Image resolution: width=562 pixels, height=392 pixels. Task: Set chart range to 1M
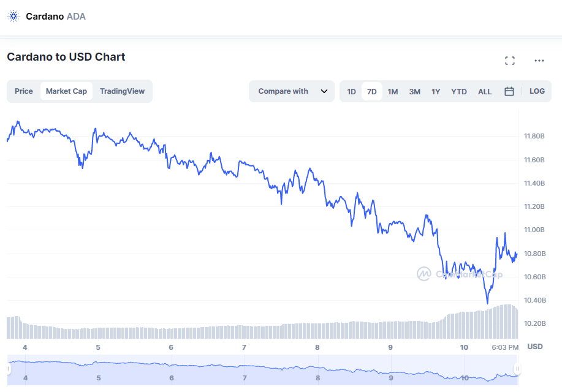[393, 91]
